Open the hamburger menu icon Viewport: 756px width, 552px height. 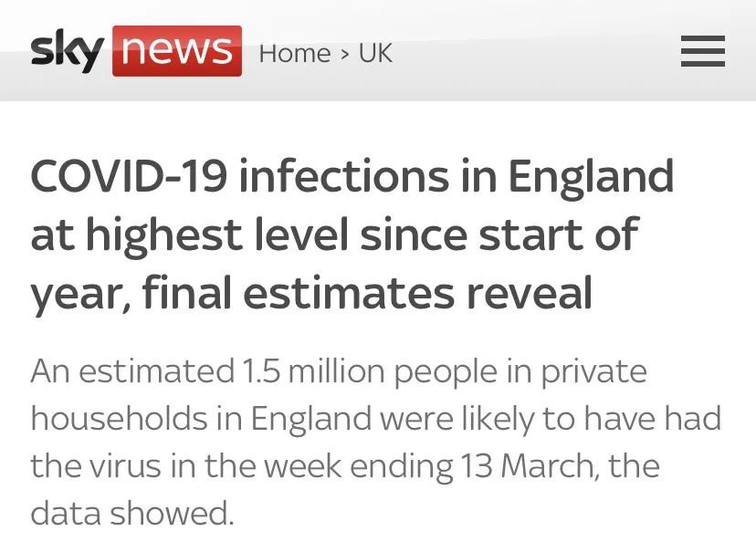[702, 51]
